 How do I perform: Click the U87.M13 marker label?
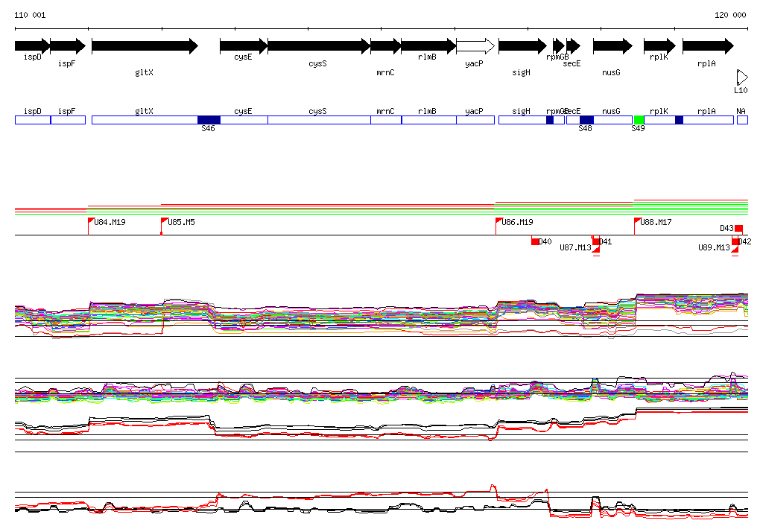coord(575,248)
